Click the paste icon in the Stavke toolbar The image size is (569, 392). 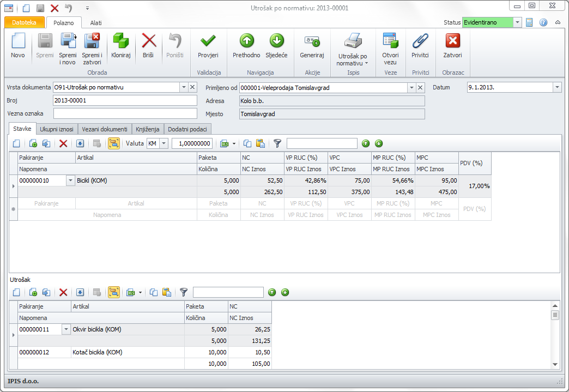pyautogui.click(x=261, y=143)
